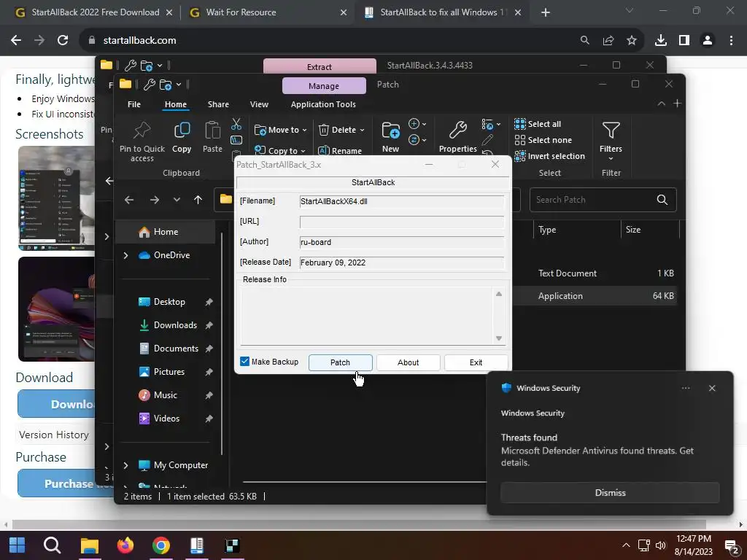The height and width of the screenshot is (560, 747).
Task: Click wrench icon in Patch window title bar
Action: pos(149,85)
